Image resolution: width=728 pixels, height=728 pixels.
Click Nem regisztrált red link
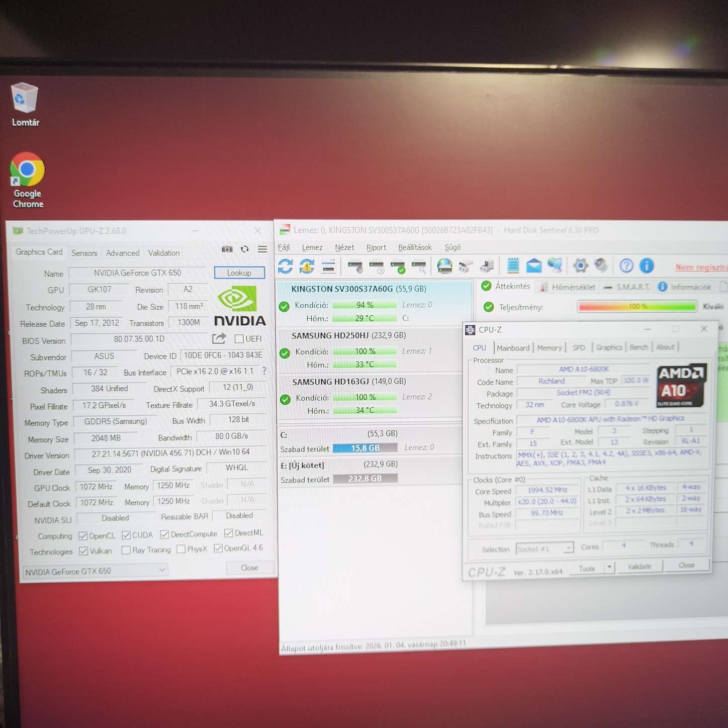coord(701,267)
